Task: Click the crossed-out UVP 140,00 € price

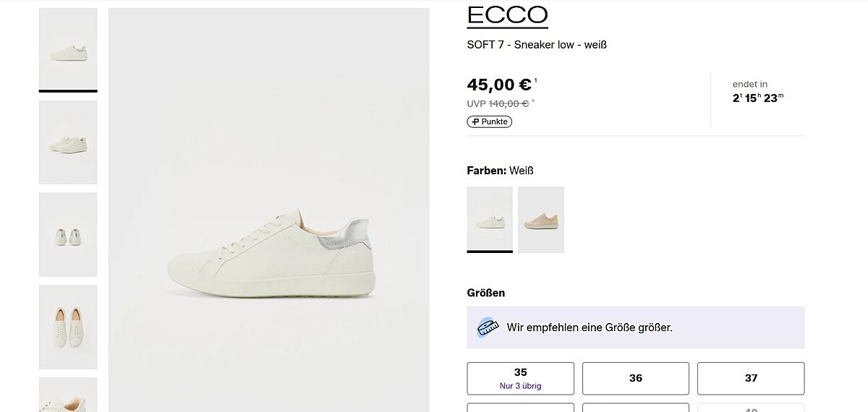Action: (x=508, y=103)
